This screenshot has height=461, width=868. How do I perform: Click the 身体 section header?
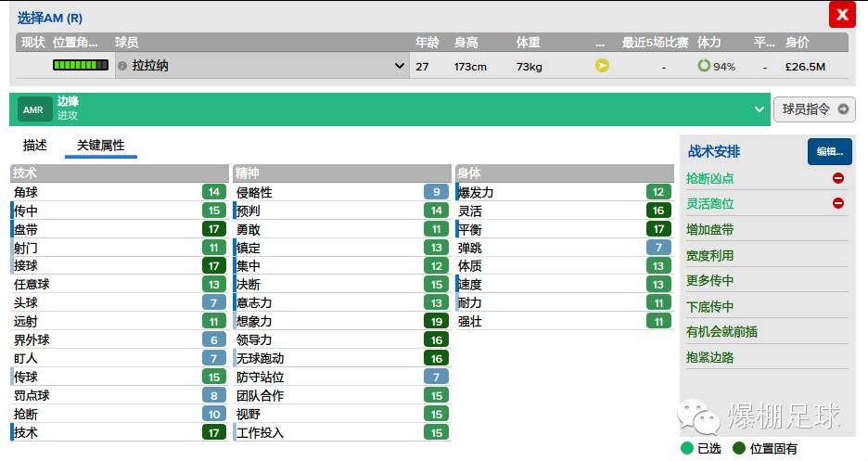pyautogui.click(x=564, y=173)
